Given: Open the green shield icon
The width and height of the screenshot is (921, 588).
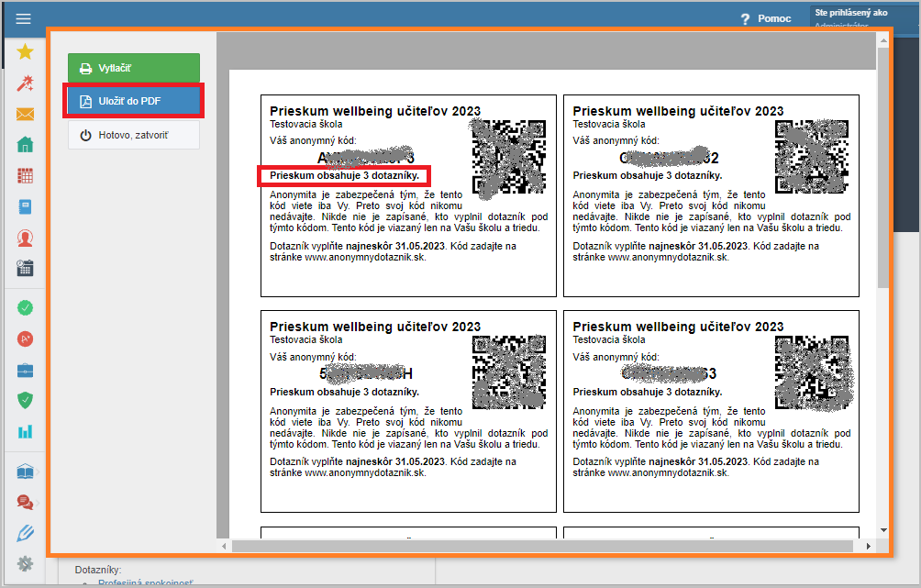Looking at the screenshot, I should tap(25, 401).
